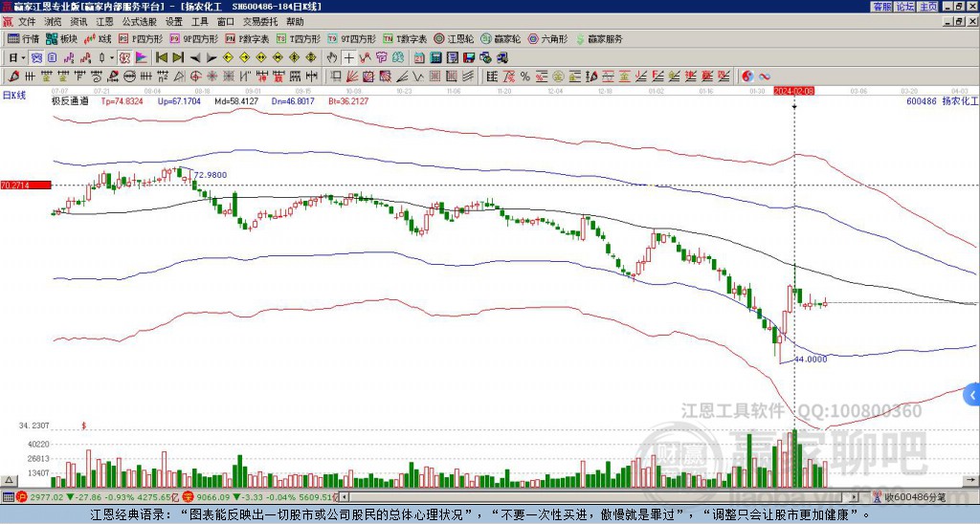Click the 2024-02-08 date marker
Image resolution: width=980 pixels, height=524 pixels.
click(793, 91)
